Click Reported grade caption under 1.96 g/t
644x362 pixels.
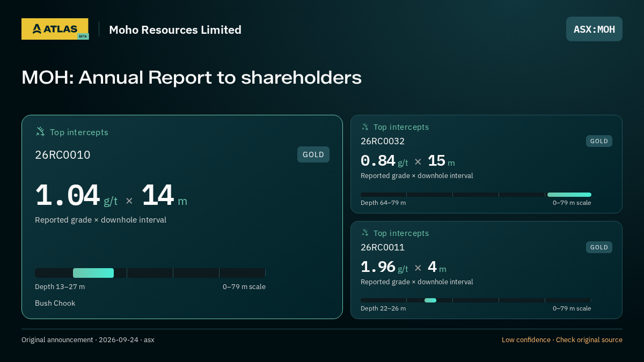pyautogui.click(x=417, y=282)
